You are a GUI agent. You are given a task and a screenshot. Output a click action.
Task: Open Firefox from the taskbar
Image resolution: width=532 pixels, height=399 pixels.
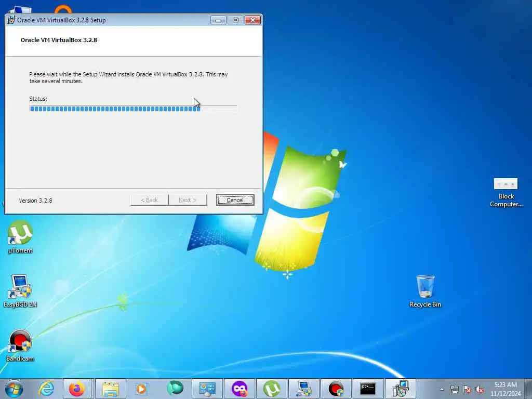pyautogui.click(x=77, y=389)
